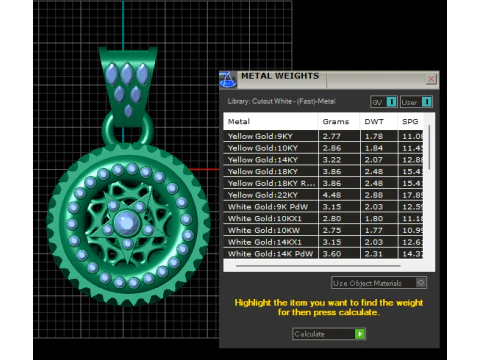Select the Yellow Gold:18KY R... row
This screenshot has width=480, height=360.
(x=323, y=183)
